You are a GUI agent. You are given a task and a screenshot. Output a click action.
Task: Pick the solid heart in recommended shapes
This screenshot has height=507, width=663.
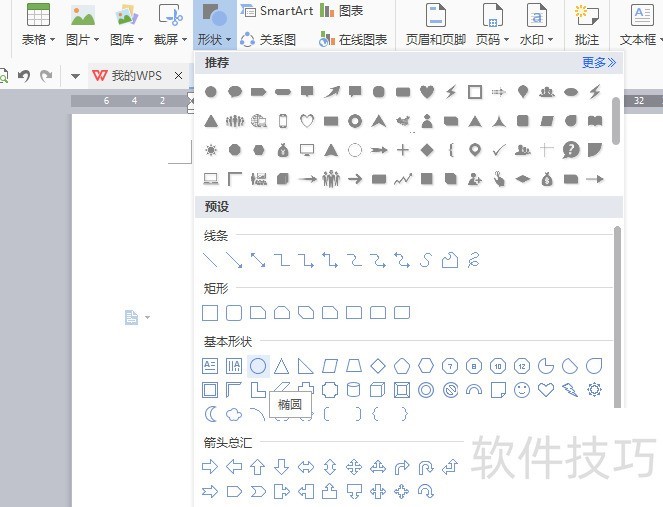tap(427, 91)
